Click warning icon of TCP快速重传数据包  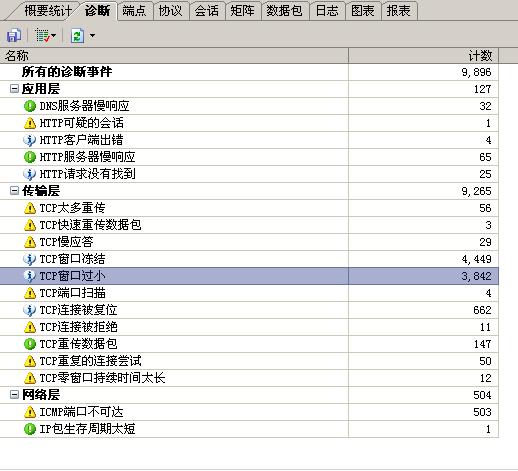click(x=30, y=225)
